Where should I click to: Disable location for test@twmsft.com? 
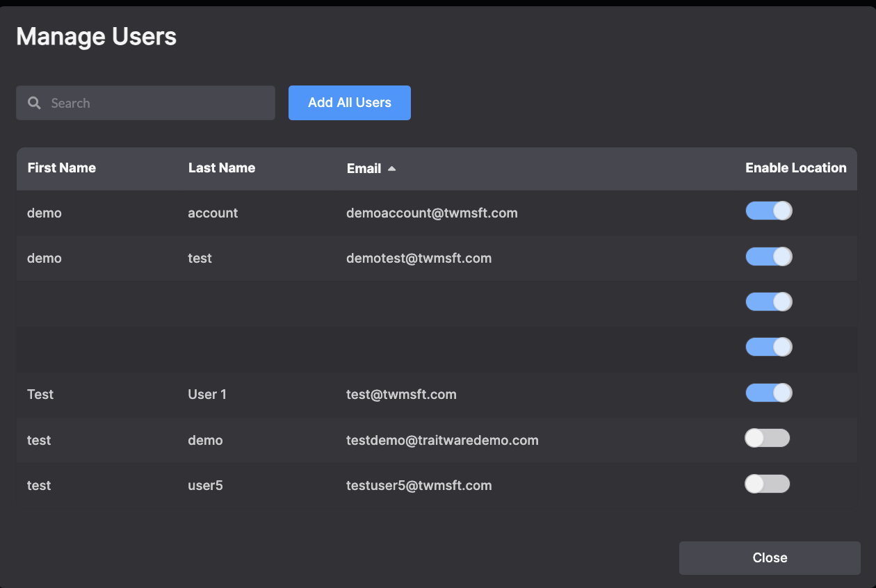click(x=769, y=393)
